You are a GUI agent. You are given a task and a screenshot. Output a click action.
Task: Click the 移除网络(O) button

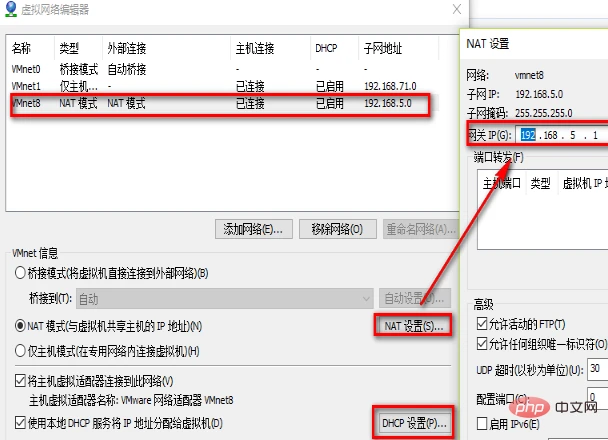pyautogui.click(x=337, y=228)
